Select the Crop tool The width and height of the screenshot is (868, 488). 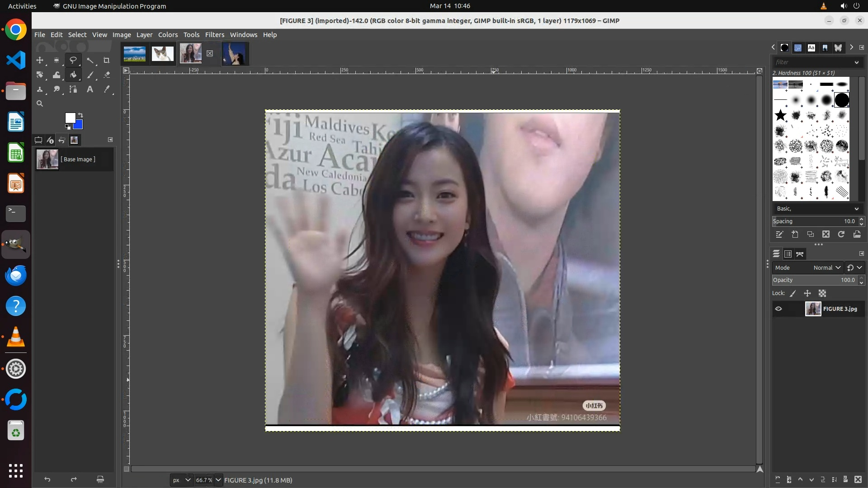107,60
